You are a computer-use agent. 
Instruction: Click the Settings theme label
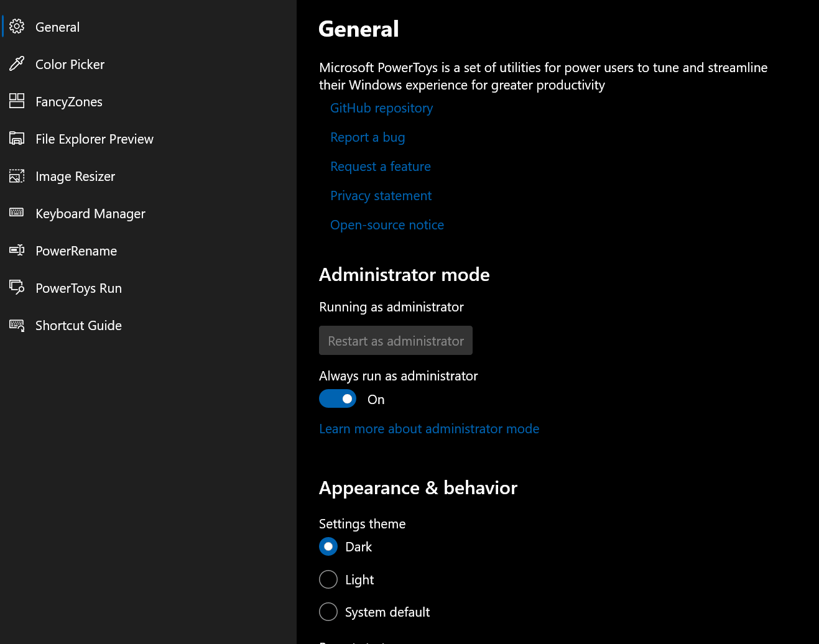click(x=362, y=524)
